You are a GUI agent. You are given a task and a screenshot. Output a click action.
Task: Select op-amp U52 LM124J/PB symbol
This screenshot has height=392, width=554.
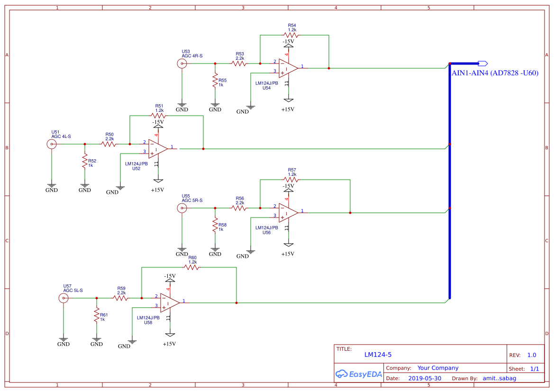[158, 148]
